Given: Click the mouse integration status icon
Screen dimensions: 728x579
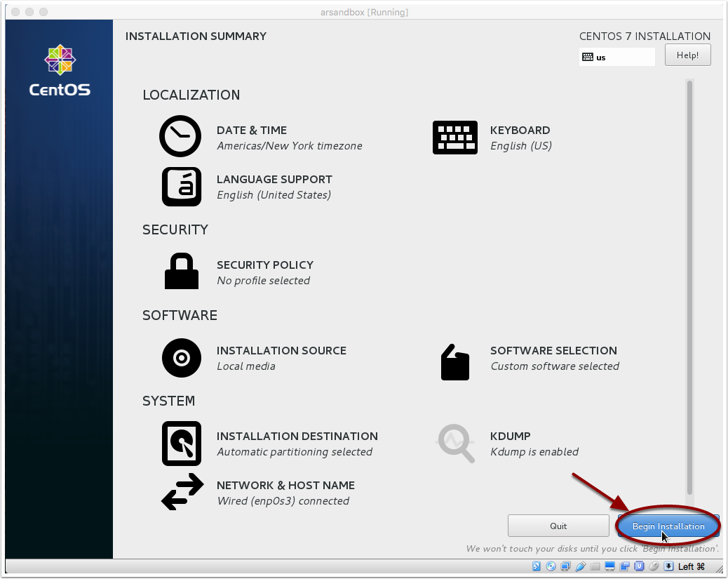Looking at the screenshot, I should pos(654,566).
